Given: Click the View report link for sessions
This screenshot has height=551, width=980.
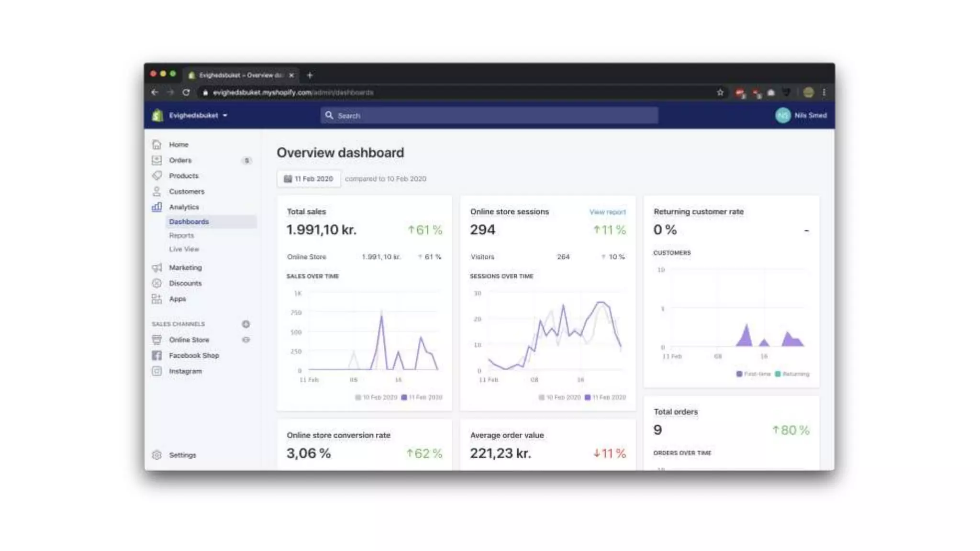Looking at the screenshot, I should pos(607,212).
